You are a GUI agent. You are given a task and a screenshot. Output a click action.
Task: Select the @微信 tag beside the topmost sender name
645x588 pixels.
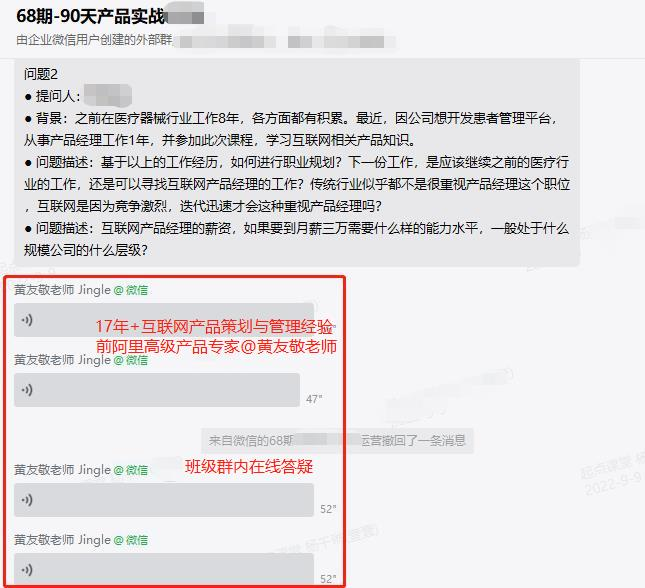(x=131, y=290)
